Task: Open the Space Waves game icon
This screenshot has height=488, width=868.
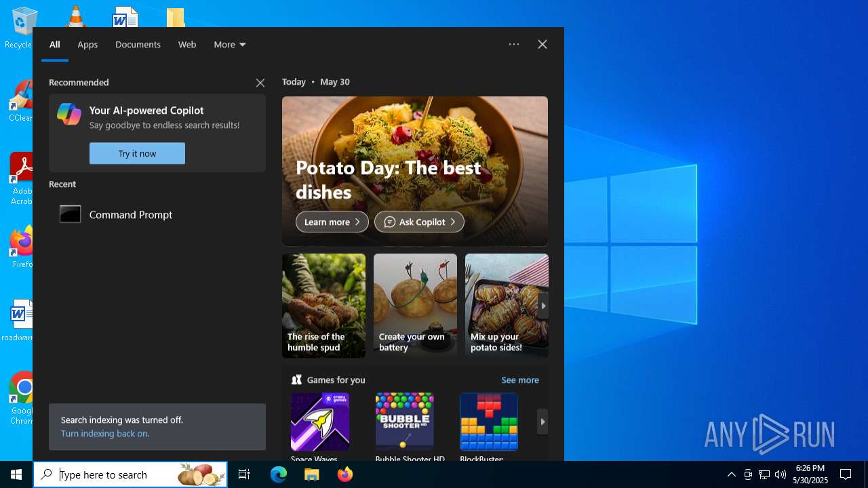Action: 320,422
